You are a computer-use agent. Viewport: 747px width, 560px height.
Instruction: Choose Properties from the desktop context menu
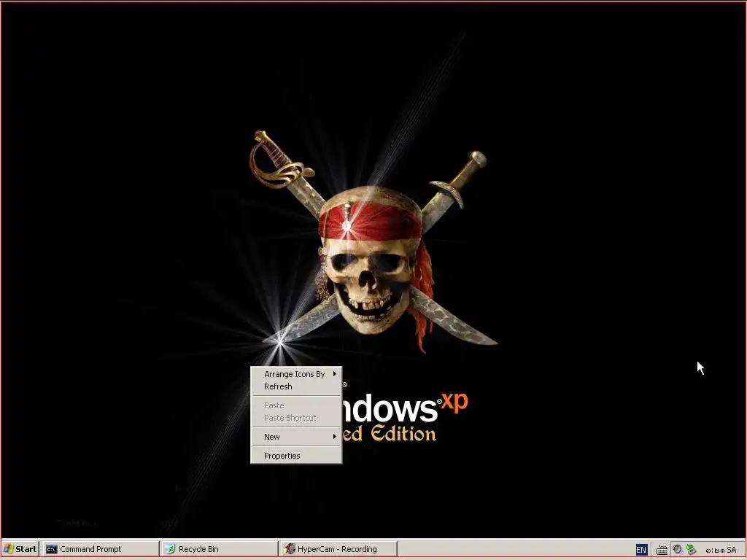pyautogui.click(x=296, y=456)
